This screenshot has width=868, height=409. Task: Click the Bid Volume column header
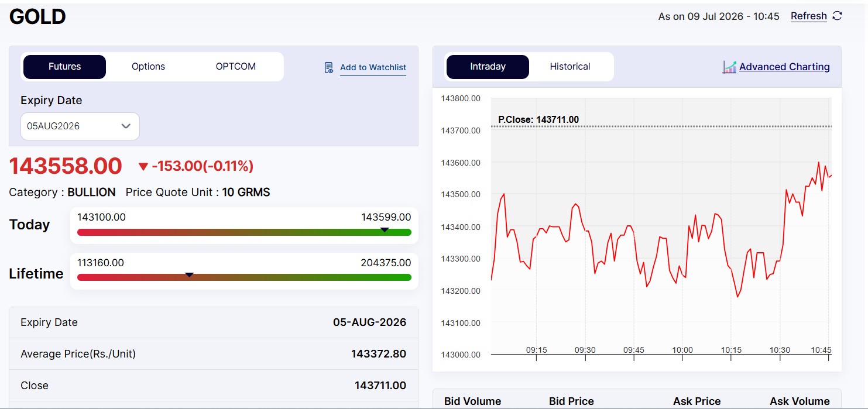point(472,401)
